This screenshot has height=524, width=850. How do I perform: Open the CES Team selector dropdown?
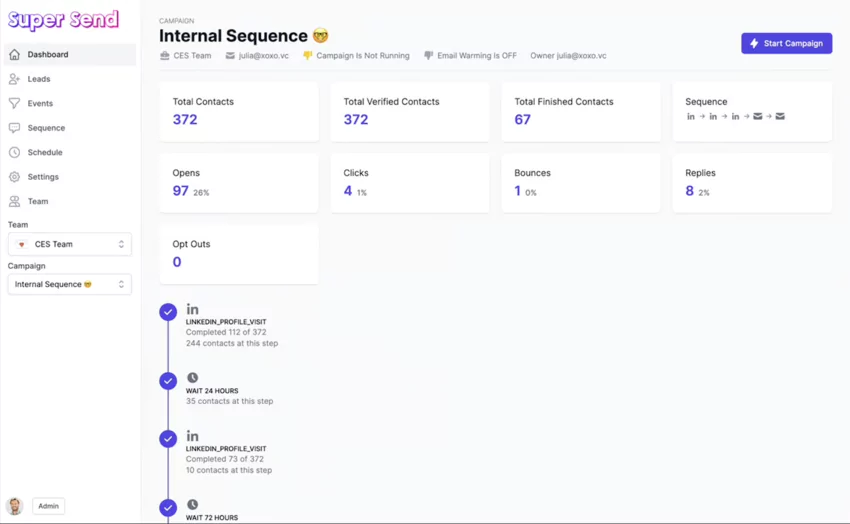pyautogui.click(x=69, y=244)
